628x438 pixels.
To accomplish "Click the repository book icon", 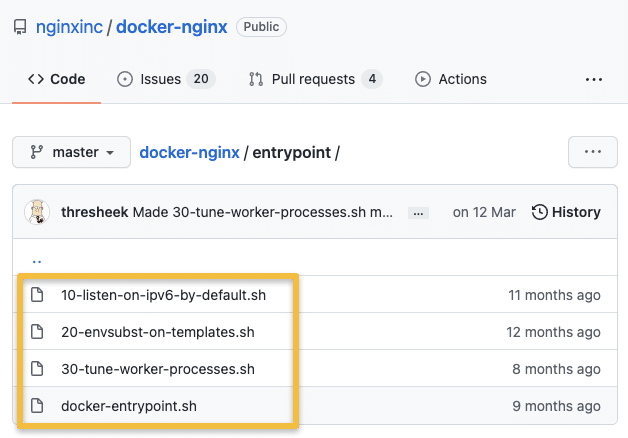I will pos(20,27).
